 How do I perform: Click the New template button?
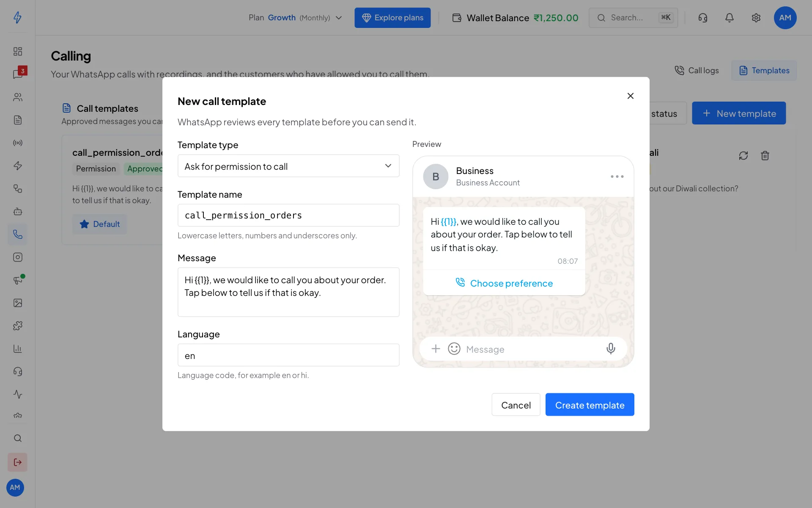tap(739, 113)
